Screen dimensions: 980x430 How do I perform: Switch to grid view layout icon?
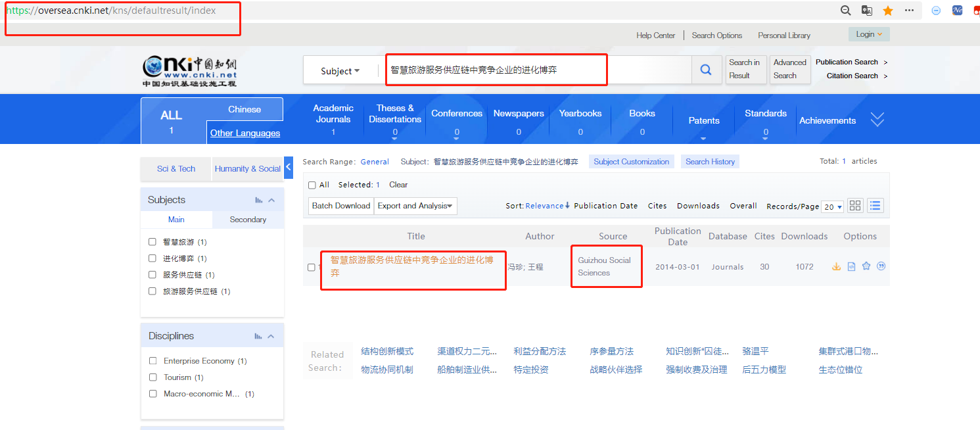[x=855, y=205]
